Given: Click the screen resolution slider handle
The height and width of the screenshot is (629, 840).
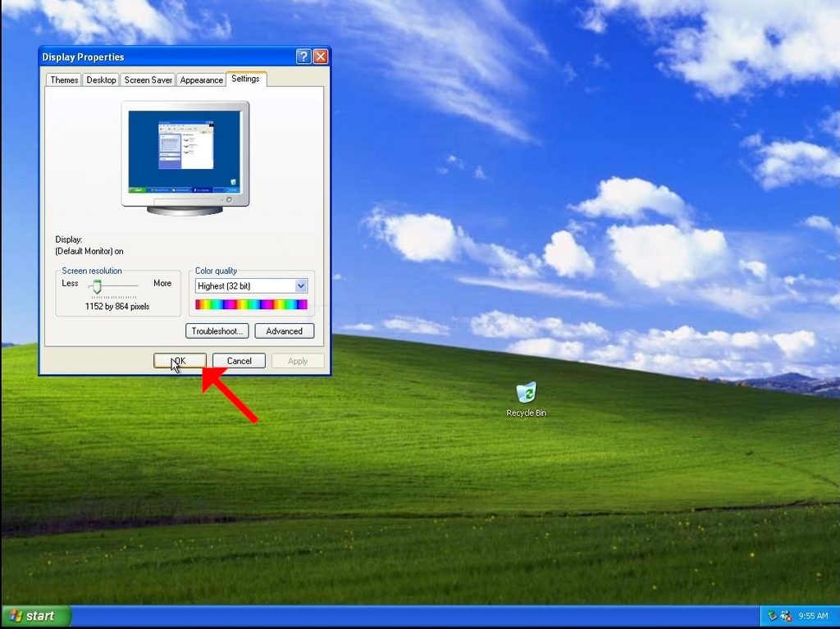Looking at the screenshot, I should (97, 287).
